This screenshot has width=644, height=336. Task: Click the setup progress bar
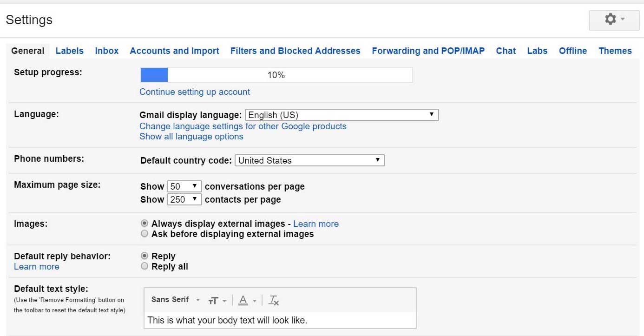pyautogui.click(x=276, y=74)
